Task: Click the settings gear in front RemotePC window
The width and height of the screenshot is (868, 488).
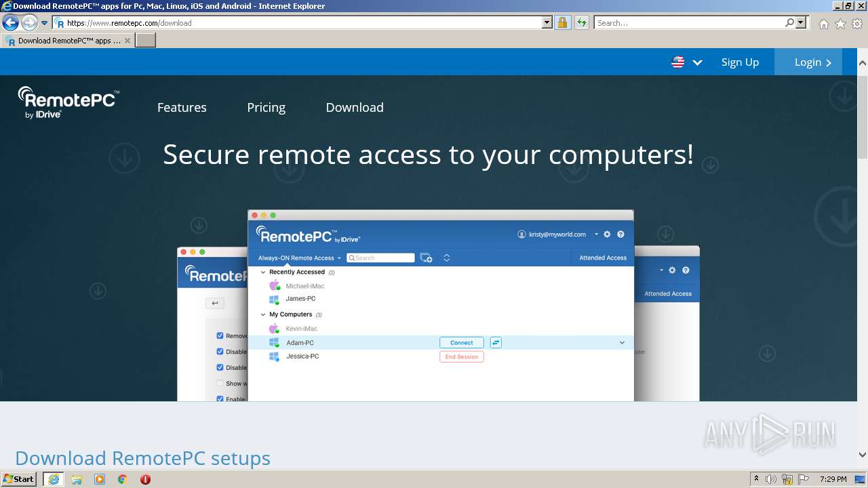Action: pos(607,235)
